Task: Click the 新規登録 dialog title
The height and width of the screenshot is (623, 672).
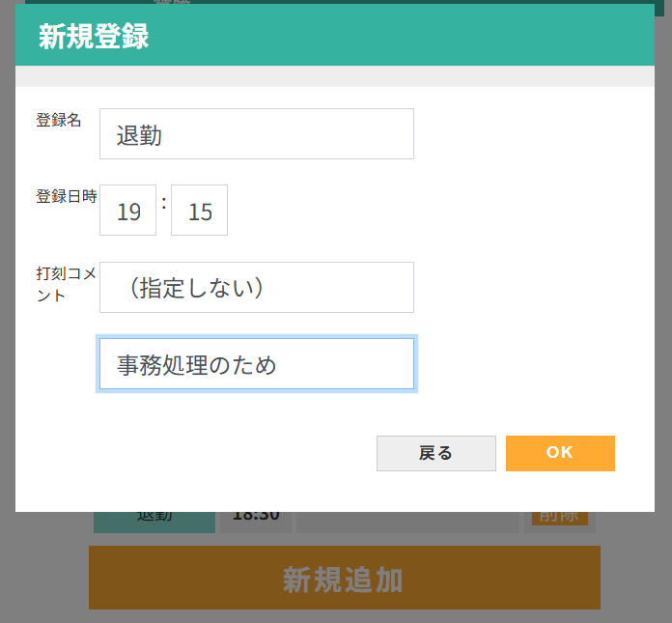Action: click(94, 37)
